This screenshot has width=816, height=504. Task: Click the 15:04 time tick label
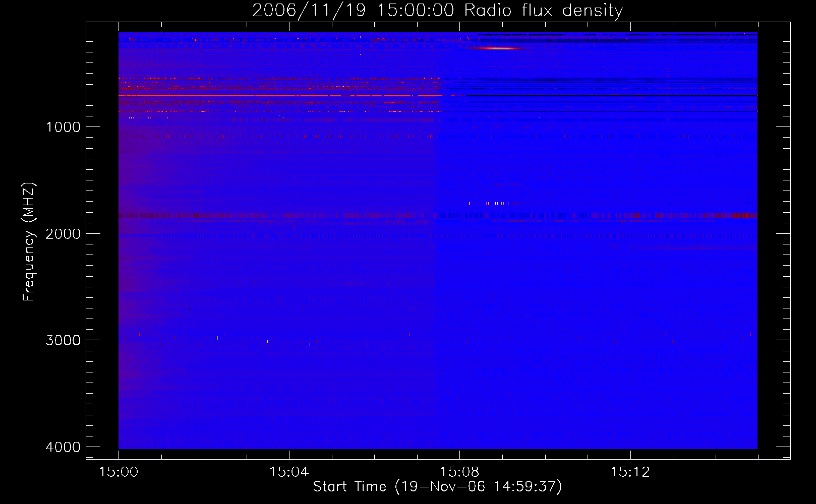289,472
